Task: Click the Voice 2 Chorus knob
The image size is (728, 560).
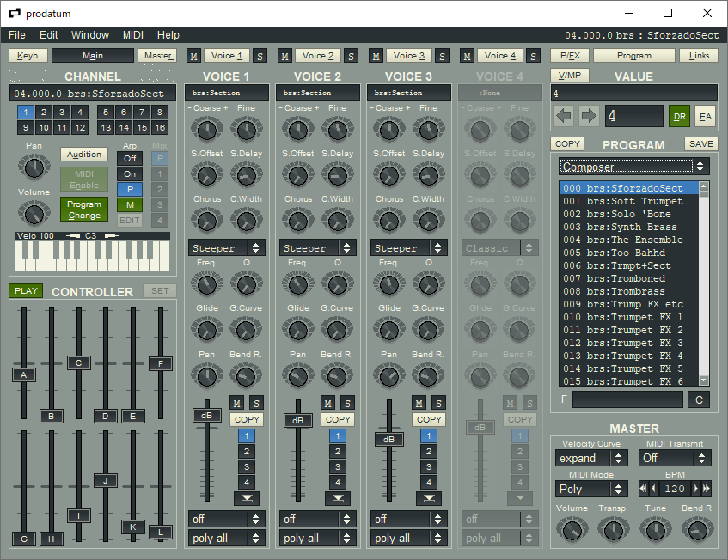Action: [x=297, y=221]
